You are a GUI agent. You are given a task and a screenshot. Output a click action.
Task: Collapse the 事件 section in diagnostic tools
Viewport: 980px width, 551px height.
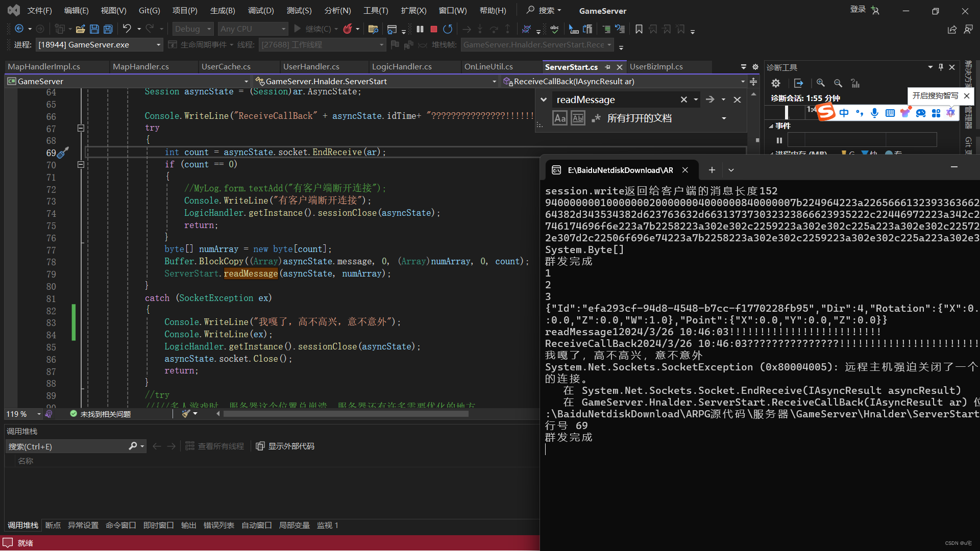click(772, 126)
